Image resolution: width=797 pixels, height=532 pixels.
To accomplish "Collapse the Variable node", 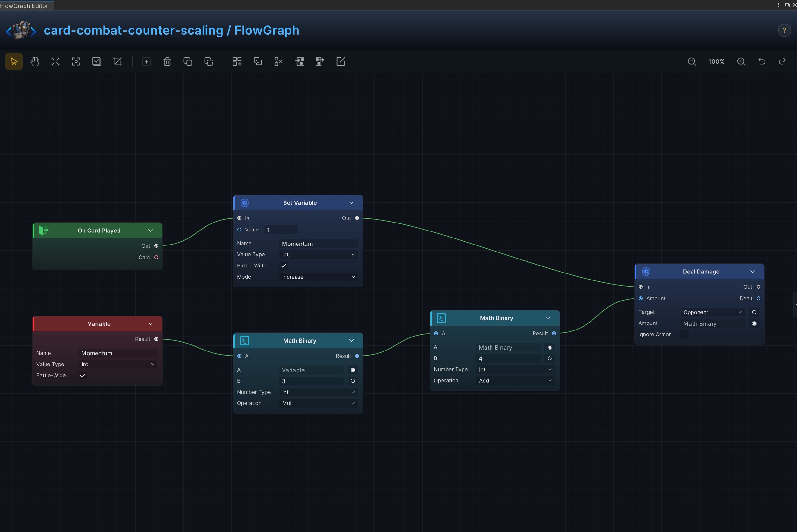I will click(151, 324).
